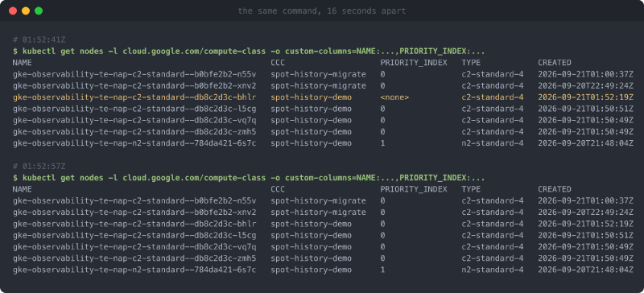The height and width of the screenshot is (293, 644).
Task: Click node name ending 6s7c in 01:52:57Z output
Action: click(134, 270)
